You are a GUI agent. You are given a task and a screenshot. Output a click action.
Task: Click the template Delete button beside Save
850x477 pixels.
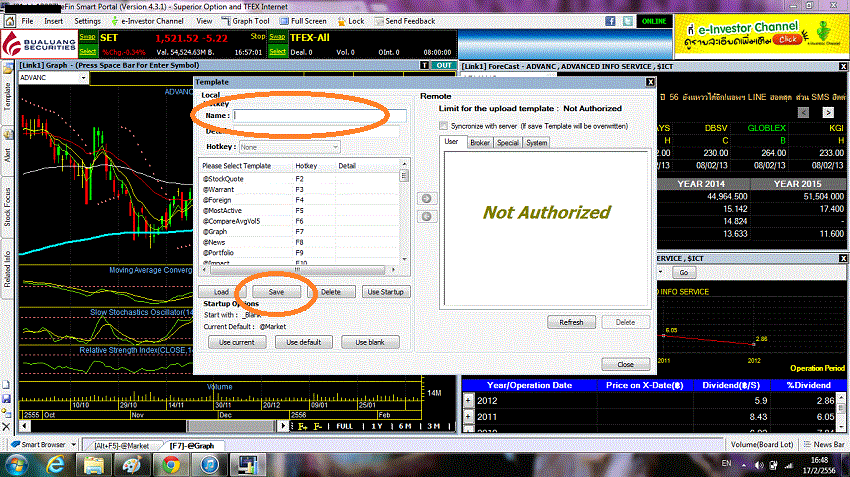point(331,292)
